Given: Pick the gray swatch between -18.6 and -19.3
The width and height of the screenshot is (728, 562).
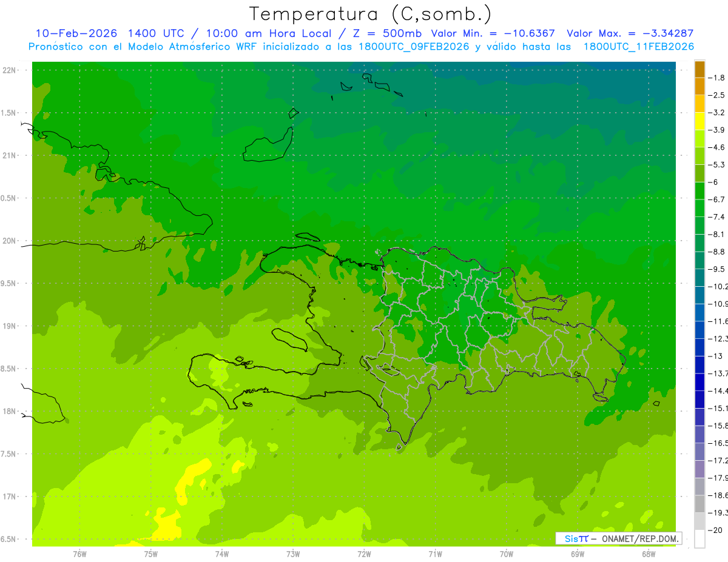Looking at the screenshot, I should click(699, 504).
